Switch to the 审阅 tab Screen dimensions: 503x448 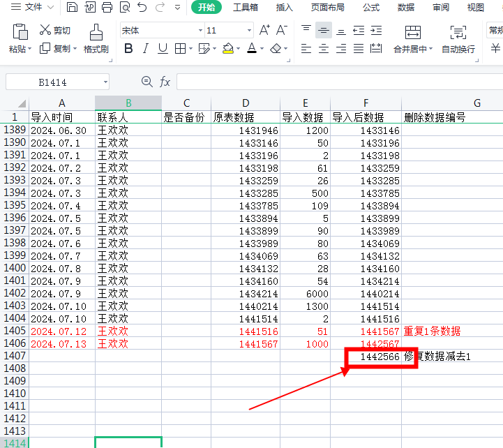point(441,7)
